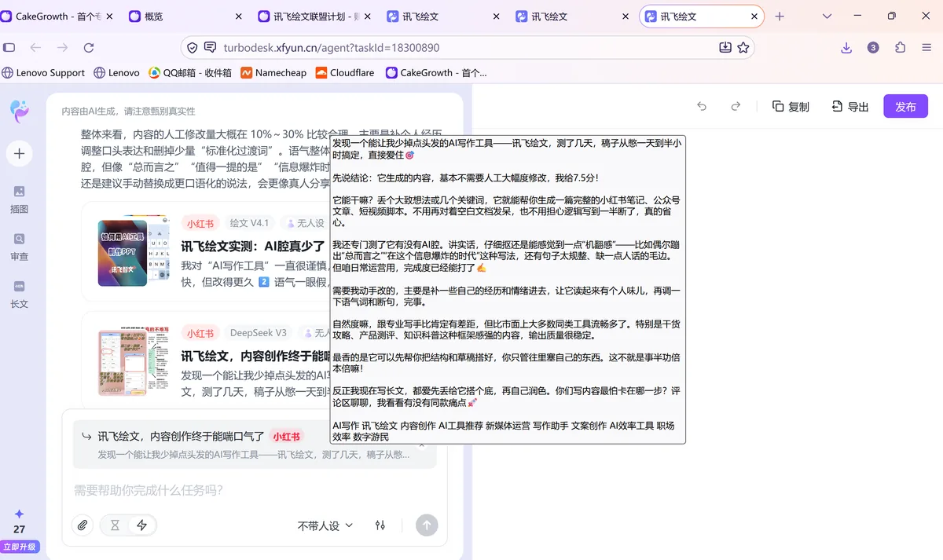This screenshot has height=560, width=943.
Task: Open the Namecheap bookmark
Action: [x=273, y=73]
